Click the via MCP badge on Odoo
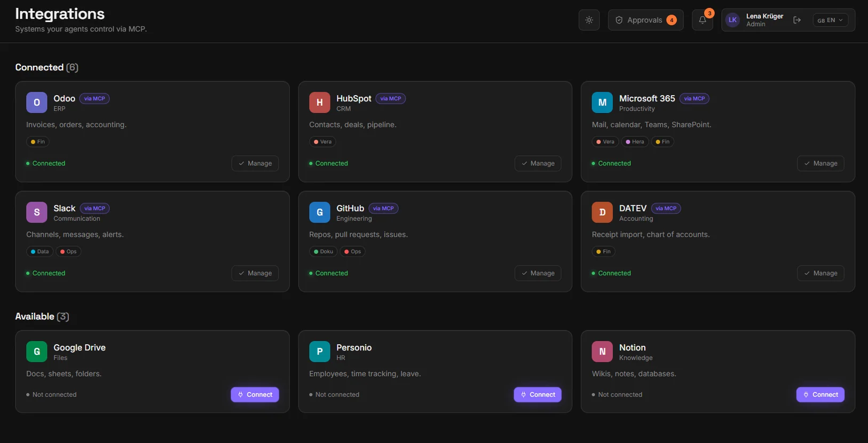868x443 pixels. click(94, 98)
